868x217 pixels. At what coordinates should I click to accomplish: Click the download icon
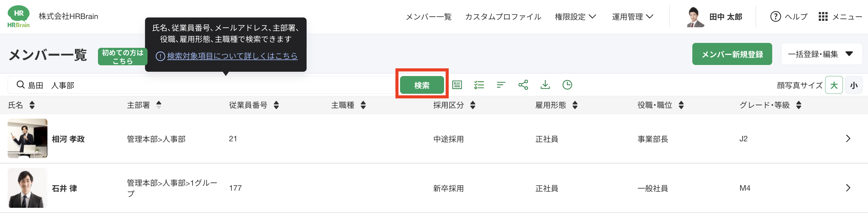[x=545, y=85]
